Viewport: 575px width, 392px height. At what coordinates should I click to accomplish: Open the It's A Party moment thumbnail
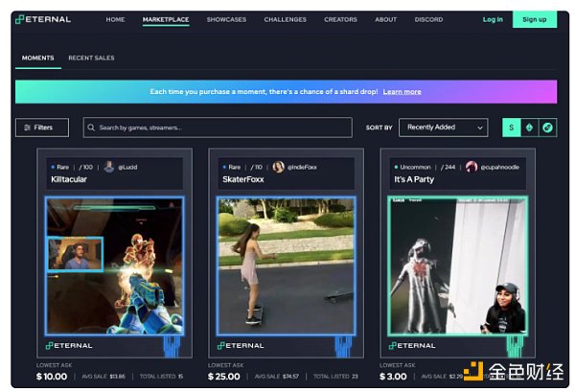[x=457, y=265]
